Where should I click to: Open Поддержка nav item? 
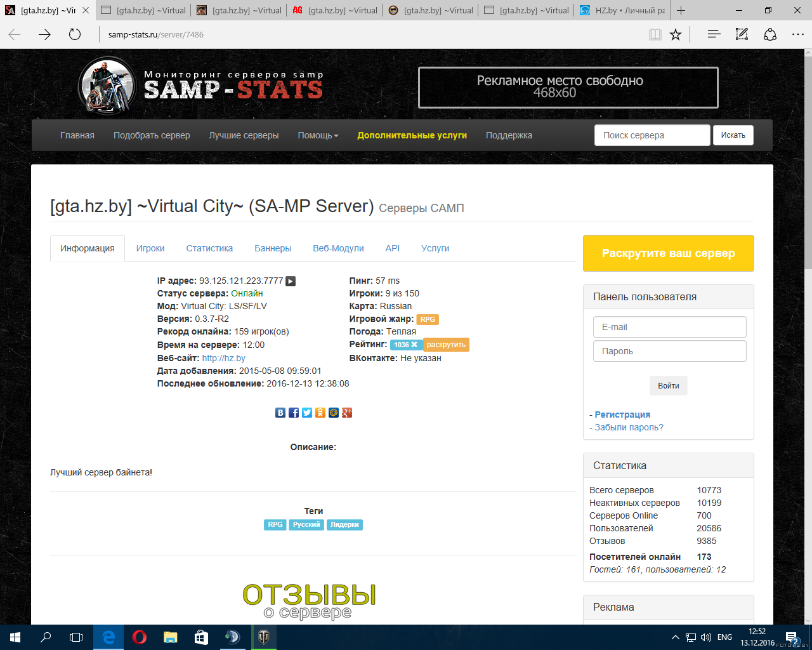tap(509, 135)
